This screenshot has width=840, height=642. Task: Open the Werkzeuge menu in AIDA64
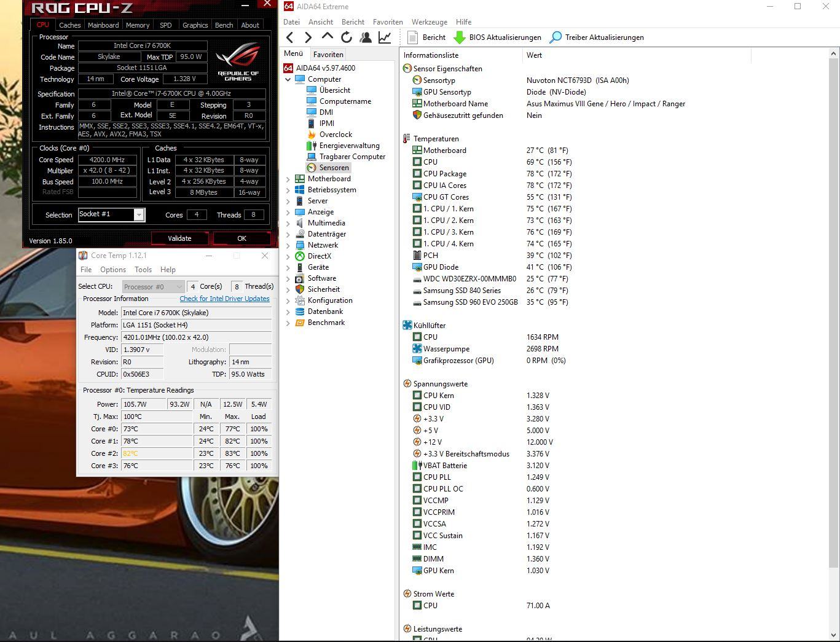tap(430, 22)
